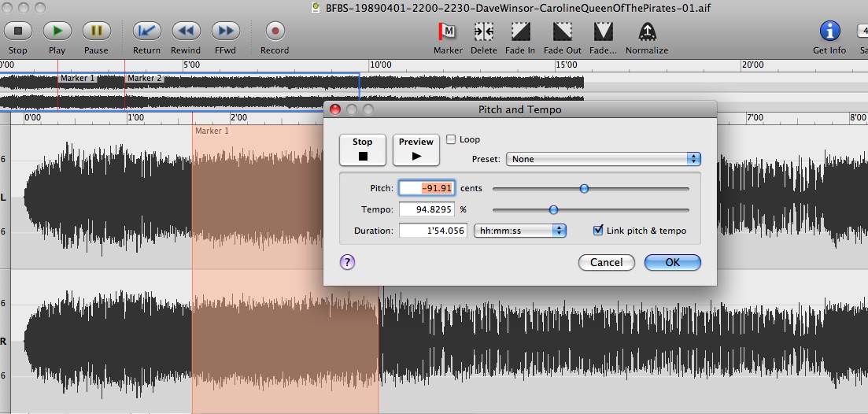Apply Fade Out from the toolbar
The image size is (868, 414).
(562, 31)
